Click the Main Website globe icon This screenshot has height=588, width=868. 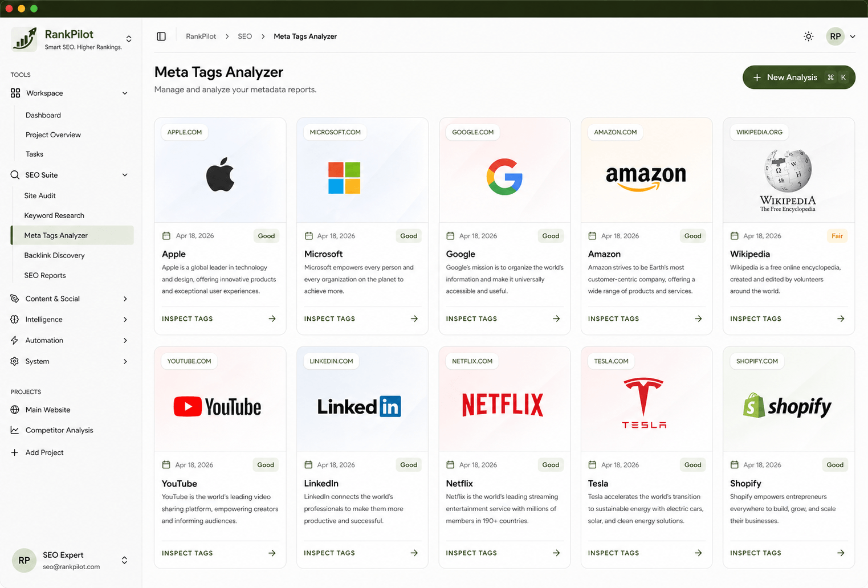(x=15, y=410)
